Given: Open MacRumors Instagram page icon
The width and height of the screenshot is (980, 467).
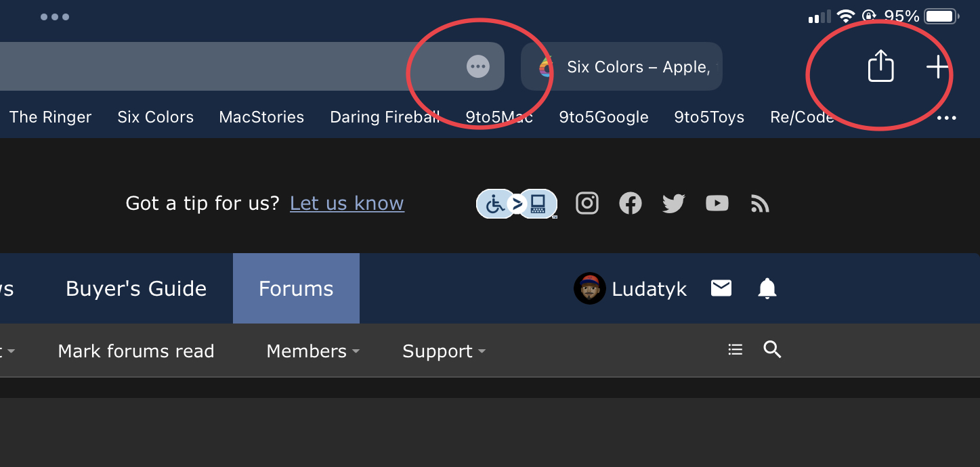Looking at the screenshot, I should (587, 203).
